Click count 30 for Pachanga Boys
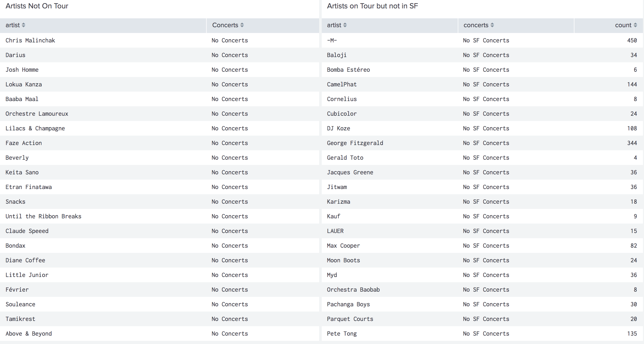 pos(634,304)
